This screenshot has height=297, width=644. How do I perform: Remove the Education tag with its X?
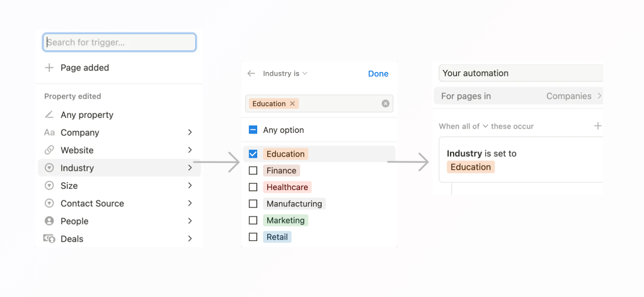(x=292, y=104)
